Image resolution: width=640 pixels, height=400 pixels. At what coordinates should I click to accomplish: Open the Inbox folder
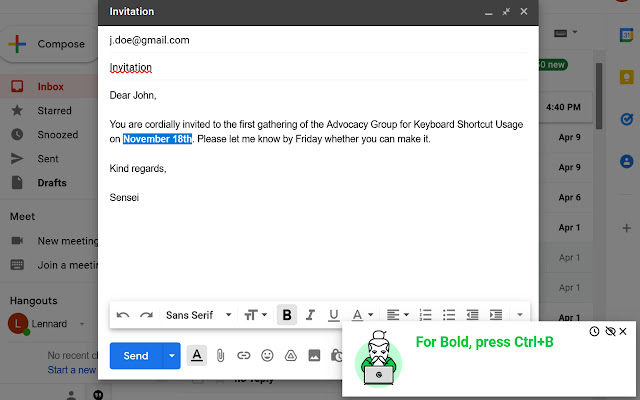pos(48,87)
